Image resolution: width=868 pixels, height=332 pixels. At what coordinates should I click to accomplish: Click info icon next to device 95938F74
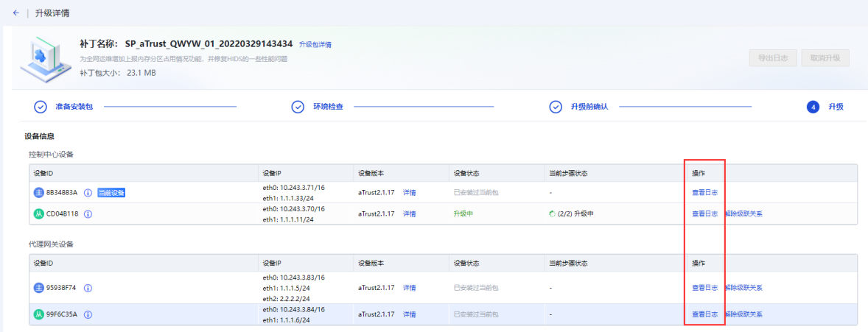click(x=88, y=288)
